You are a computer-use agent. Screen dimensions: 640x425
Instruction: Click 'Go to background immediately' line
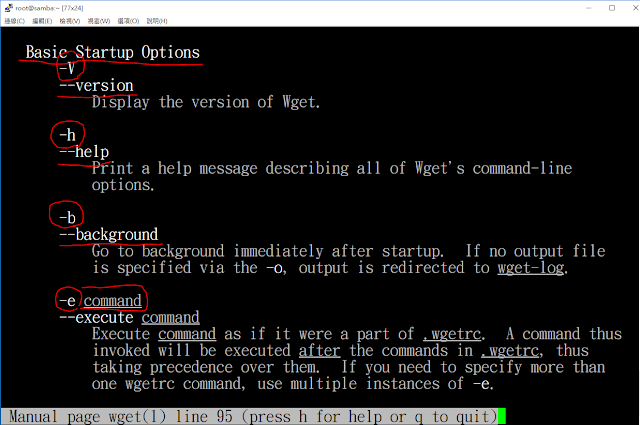348,251
